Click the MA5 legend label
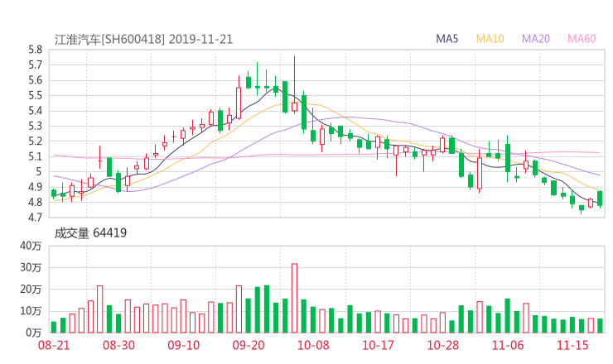This screenshot has height=364, width=613. (446, 39)
